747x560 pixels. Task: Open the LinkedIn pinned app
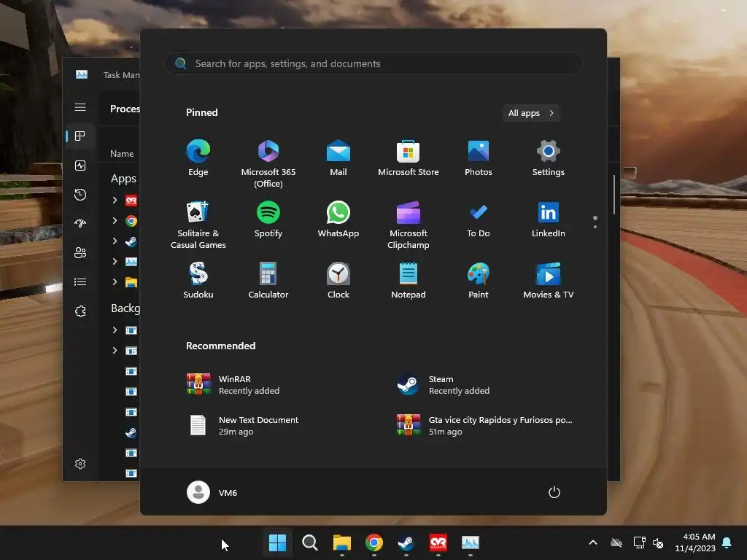pyautogui.click(x=549, y=219)
